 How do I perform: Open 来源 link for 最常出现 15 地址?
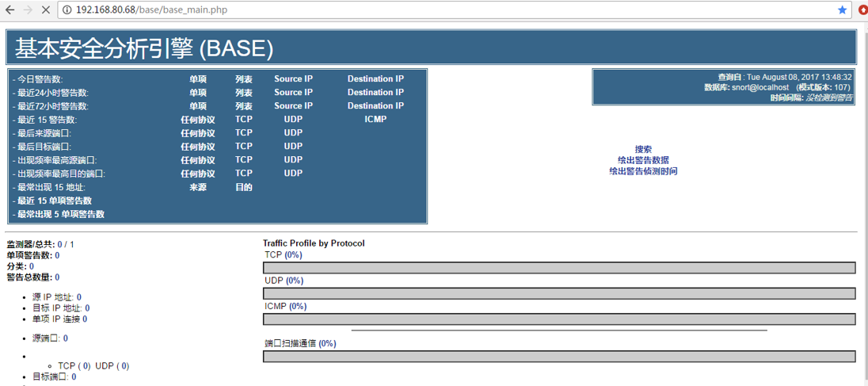[x=198, y=187]
